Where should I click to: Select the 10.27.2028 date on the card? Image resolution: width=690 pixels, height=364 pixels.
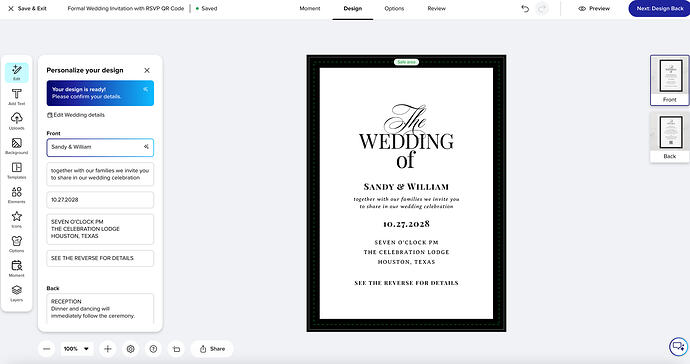click(x=406, y=224)
